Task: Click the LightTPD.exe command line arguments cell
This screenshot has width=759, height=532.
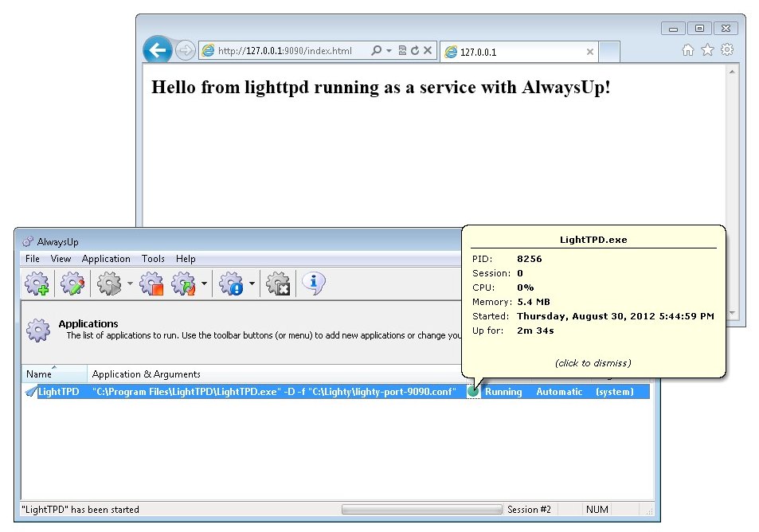Action: pos(274,392)
